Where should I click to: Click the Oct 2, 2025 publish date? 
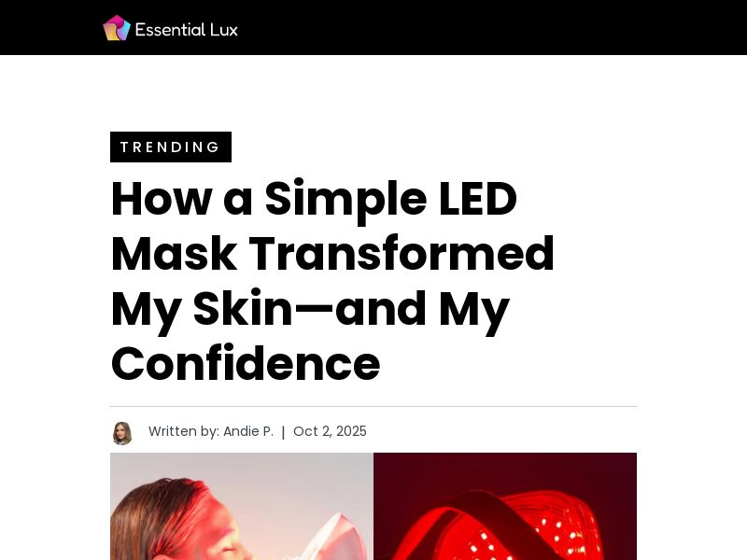click(330, 431)
